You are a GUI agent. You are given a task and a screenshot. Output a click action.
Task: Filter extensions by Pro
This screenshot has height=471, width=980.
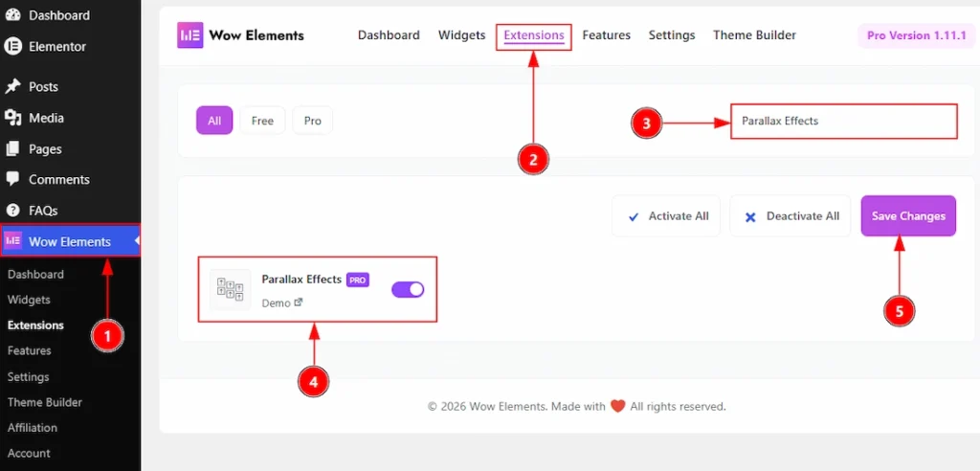(313, 120)
